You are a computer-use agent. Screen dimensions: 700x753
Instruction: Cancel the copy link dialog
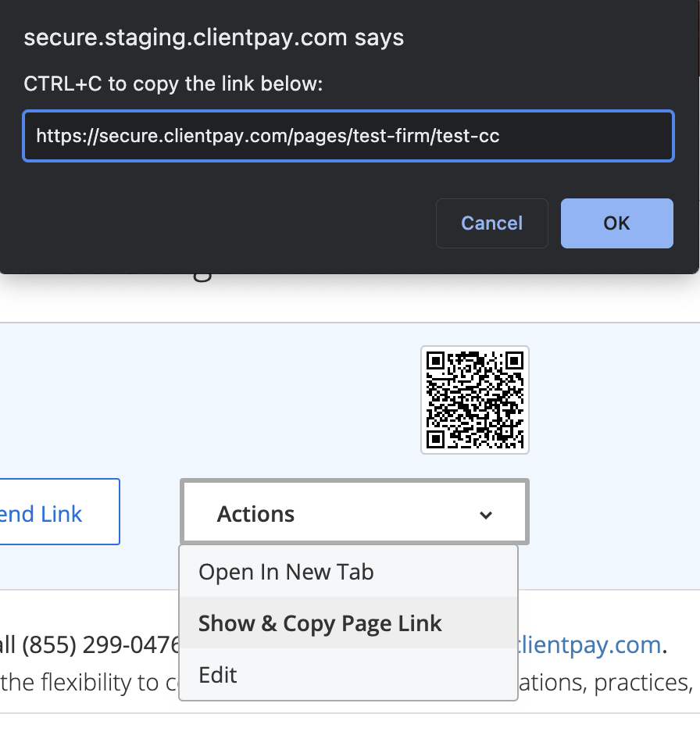click(x=492, y=223)
